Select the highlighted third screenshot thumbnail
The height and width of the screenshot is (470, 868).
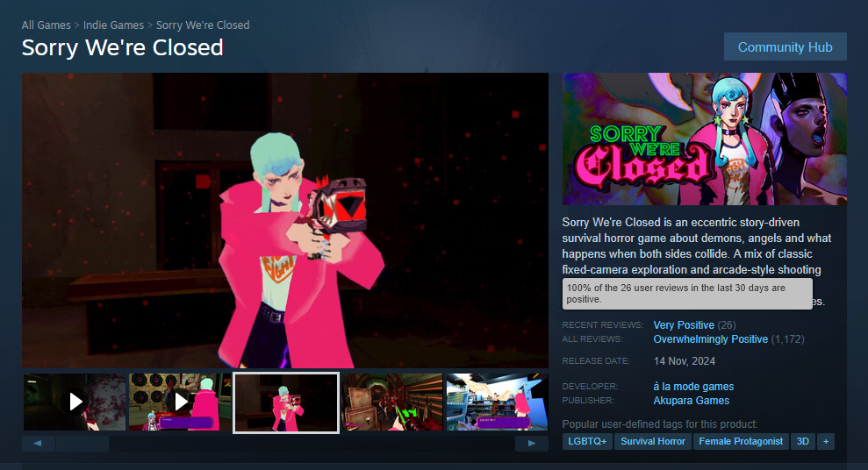pyautogui.click(x=285, y=402)
